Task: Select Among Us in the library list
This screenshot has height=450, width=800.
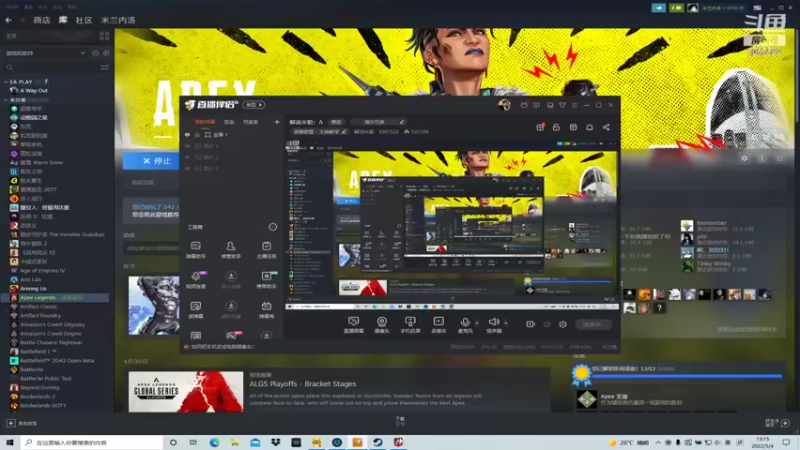Action: click(x=34, y=289)
